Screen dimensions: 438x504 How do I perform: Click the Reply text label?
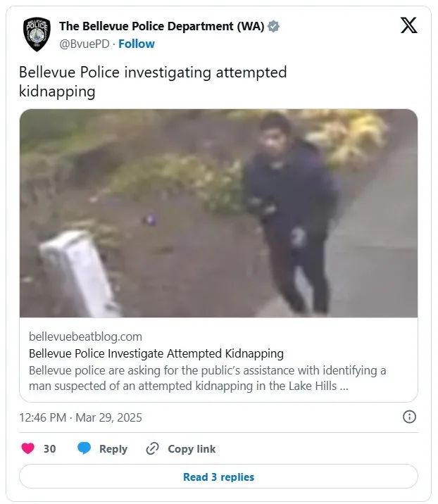click(113, 448)
